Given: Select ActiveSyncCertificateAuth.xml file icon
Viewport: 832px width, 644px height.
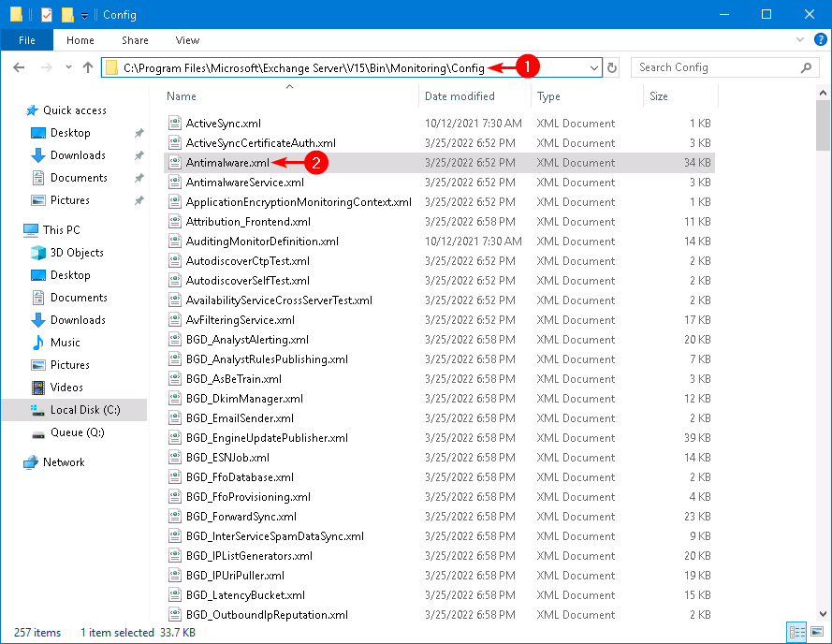Looking at the screenshot, I should pyautogui.click(x=175, y=143).
